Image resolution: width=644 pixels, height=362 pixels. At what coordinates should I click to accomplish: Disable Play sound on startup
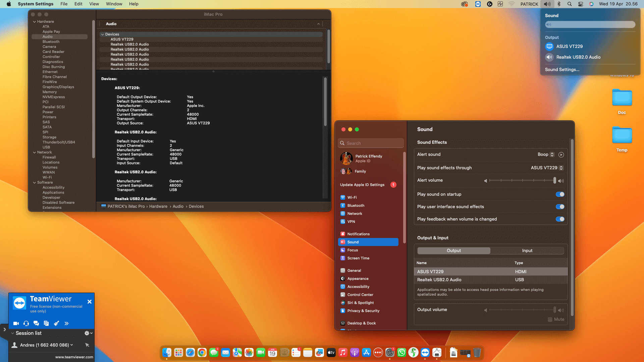[560, 194]
